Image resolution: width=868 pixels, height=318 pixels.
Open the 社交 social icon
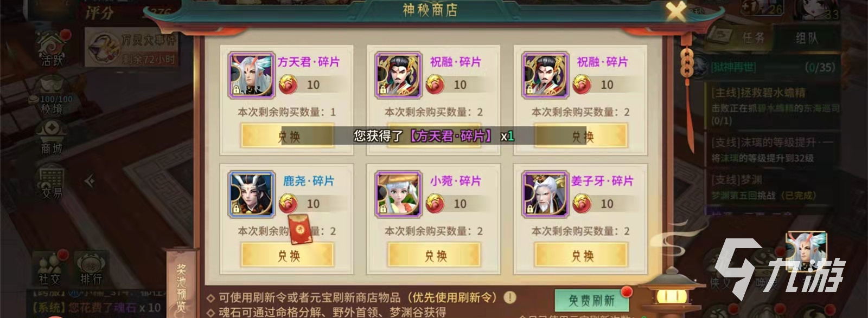pyautogui.click(x=50, y=269)
